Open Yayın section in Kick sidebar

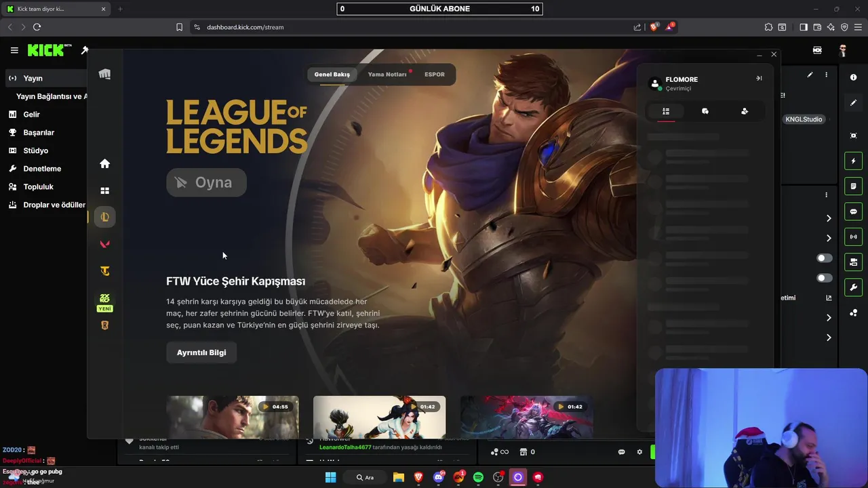(x=45, y=79)
